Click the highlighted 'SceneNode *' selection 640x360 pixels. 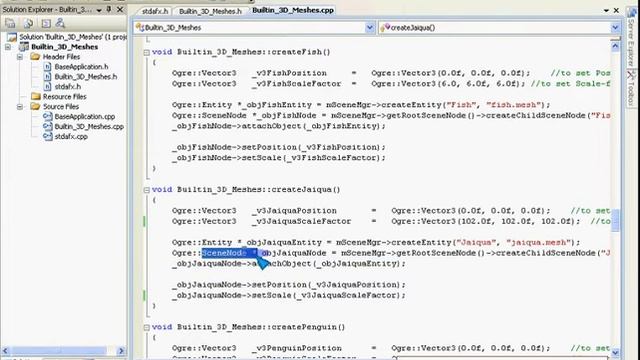[x=230, y=253]
